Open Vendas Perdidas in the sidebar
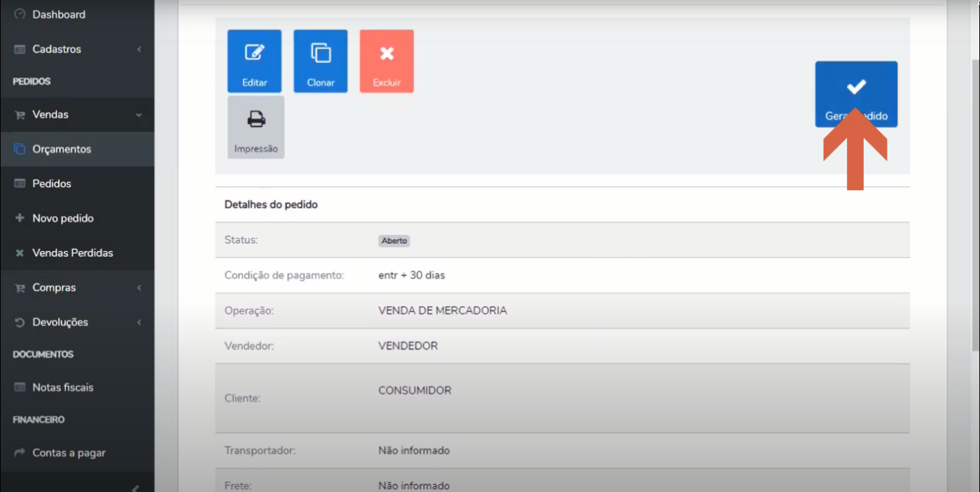The width and height of the screenshot is (980, 492). [77, 253]
